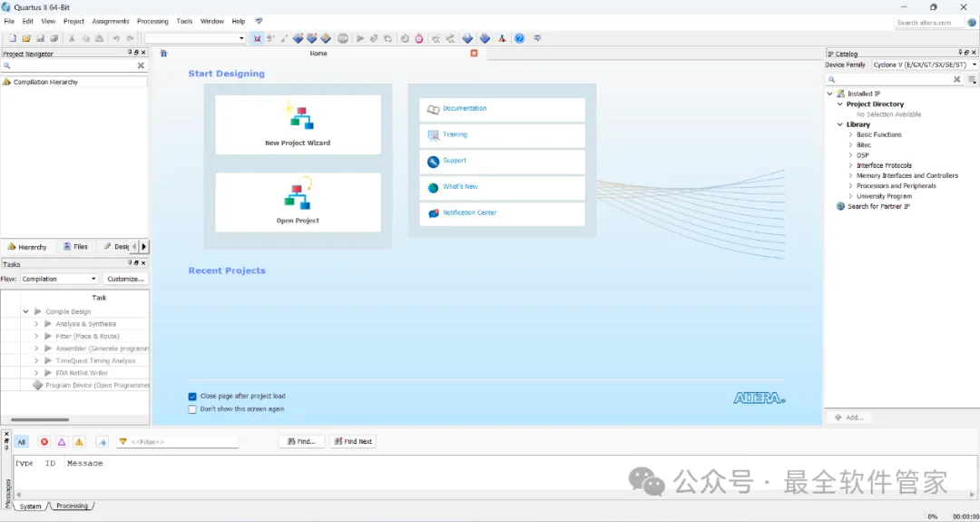
Task: Collapse the Installed IP tree
Action: [x=830, y=94]
